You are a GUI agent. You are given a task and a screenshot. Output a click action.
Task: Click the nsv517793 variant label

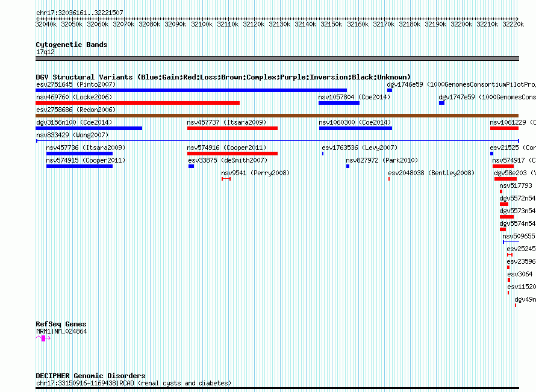coord(516,185)
